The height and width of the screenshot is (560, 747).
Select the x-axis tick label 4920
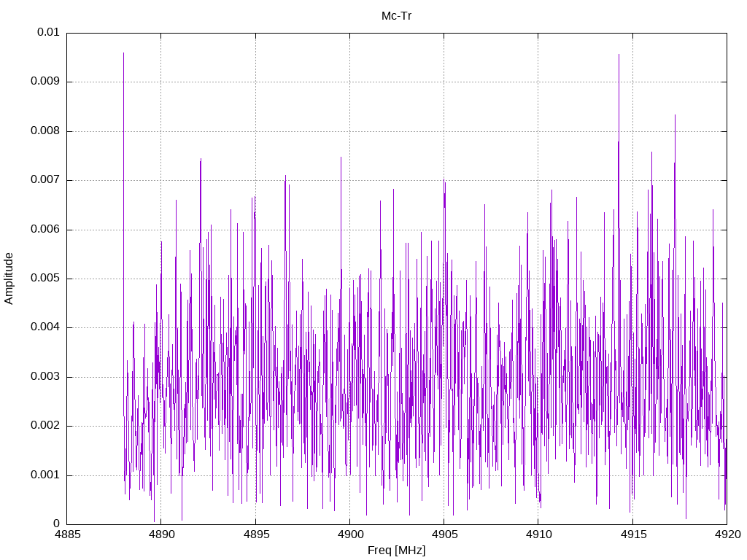pos(727,534)
